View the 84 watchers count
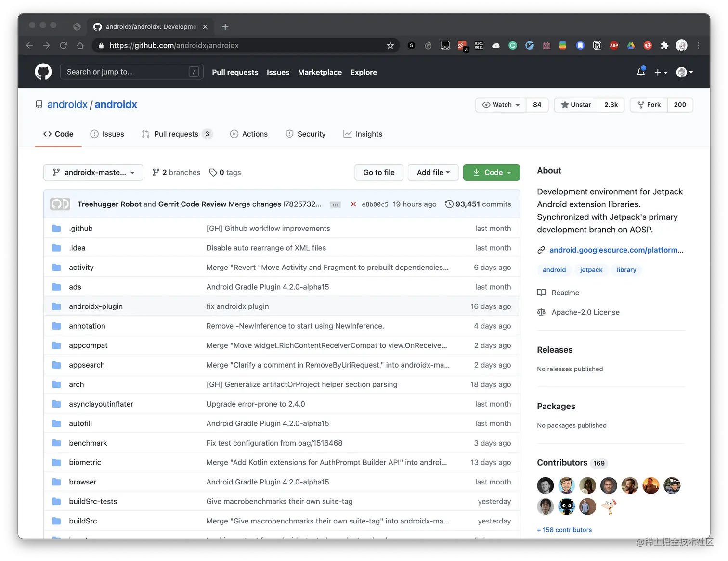This screenshot has width=728, height=561. (x=537, y=105)
